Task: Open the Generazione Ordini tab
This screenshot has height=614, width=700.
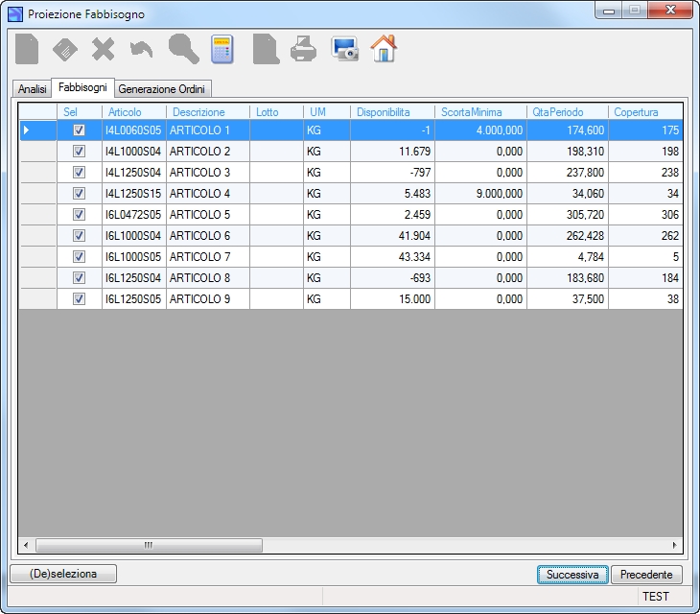Action: (162, 89)
